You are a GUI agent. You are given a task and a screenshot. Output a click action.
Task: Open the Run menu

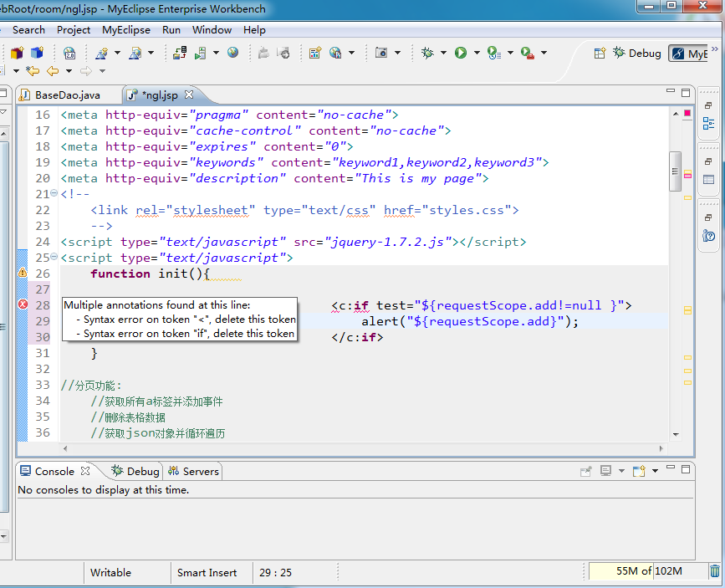(171, 30)
